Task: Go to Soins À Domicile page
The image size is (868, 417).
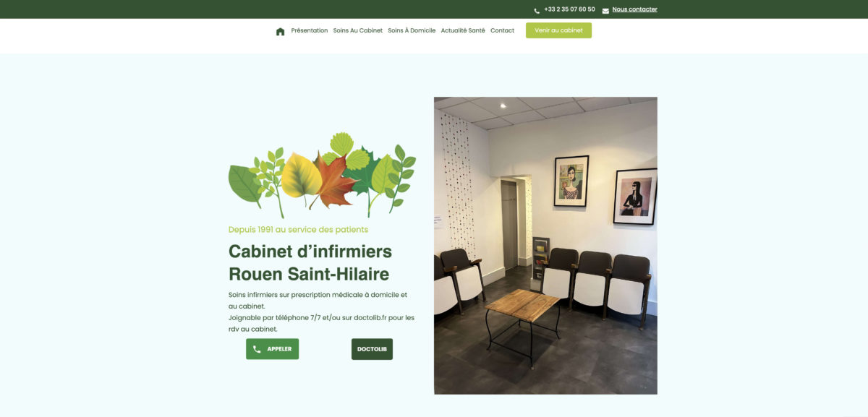Action: coord(412,30)
